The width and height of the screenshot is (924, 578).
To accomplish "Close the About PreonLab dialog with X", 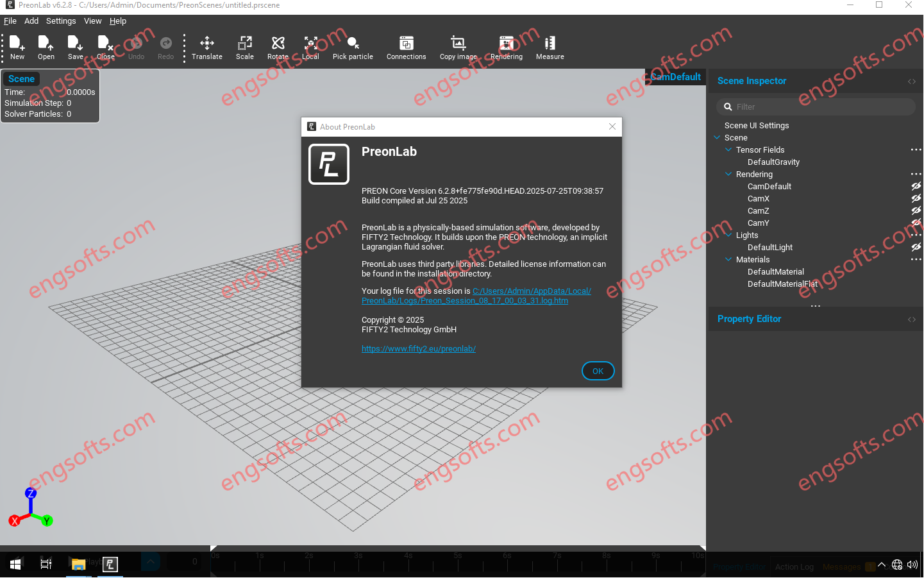I will pos(612,127).
